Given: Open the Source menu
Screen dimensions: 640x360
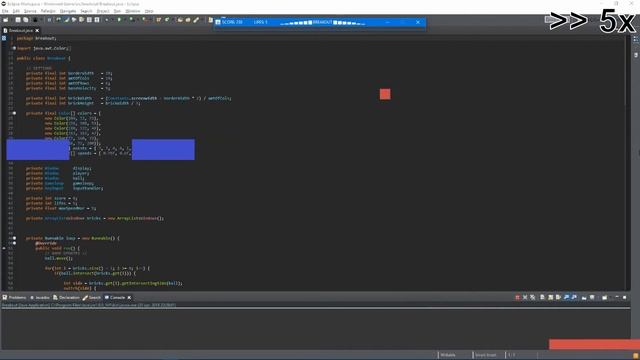Looking at the screenshot, I should [x=30, y=11].
